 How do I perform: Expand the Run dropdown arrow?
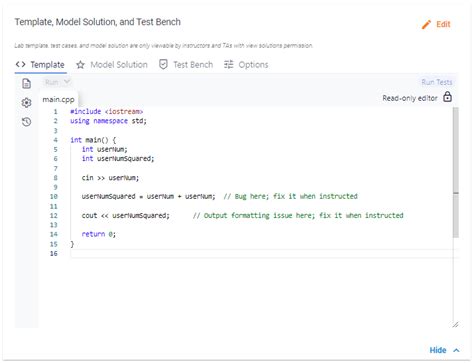coord(67,82)
